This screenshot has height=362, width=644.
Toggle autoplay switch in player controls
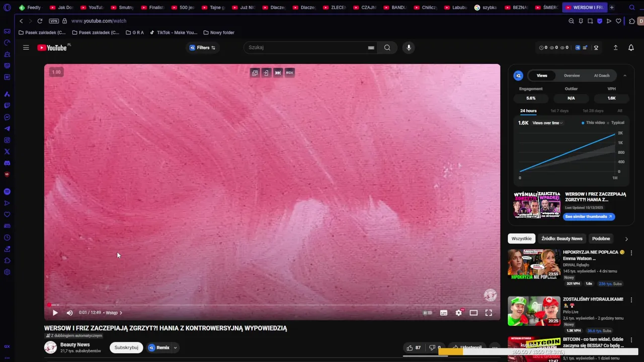click(x=428, y=313)
